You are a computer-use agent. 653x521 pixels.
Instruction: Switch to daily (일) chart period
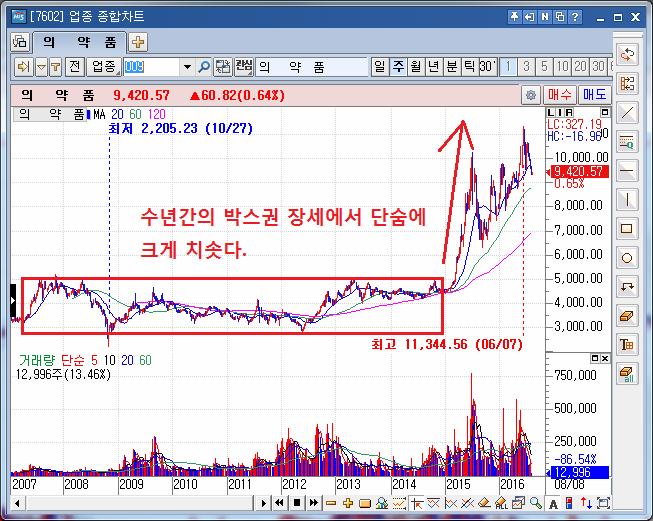[x=380, y=67]
